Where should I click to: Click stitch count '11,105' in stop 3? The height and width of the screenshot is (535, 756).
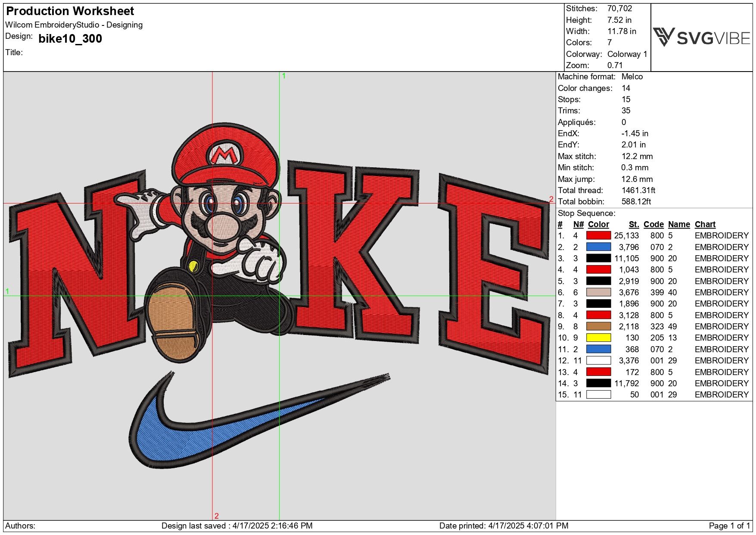coord(626,258)
